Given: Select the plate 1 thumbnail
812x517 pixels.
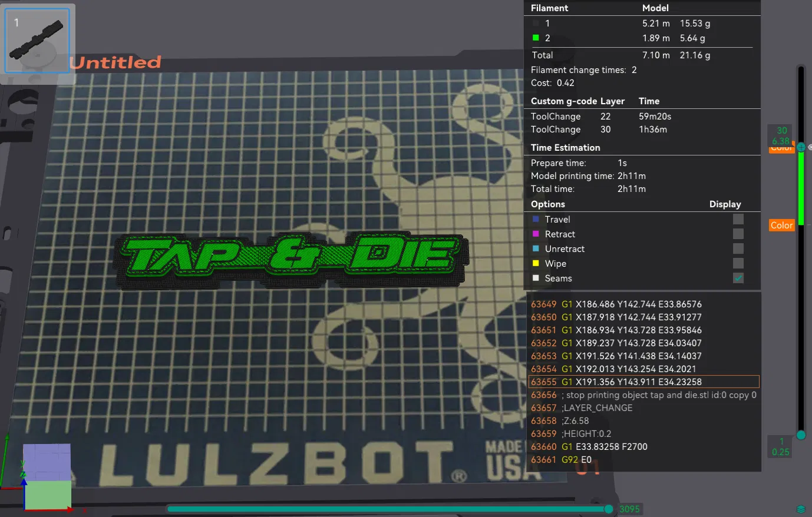Looking at the screenshot, I should [37, 41].
